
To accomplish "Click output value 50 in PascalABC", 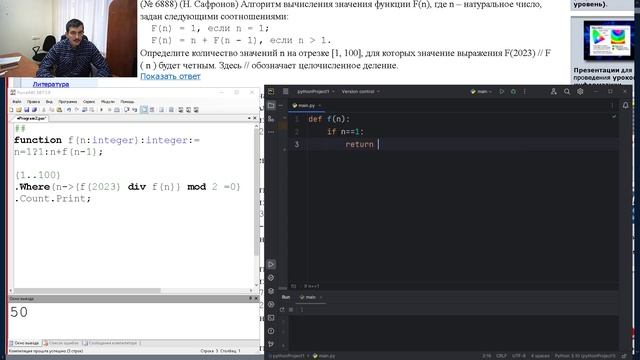I will point(19,312).
